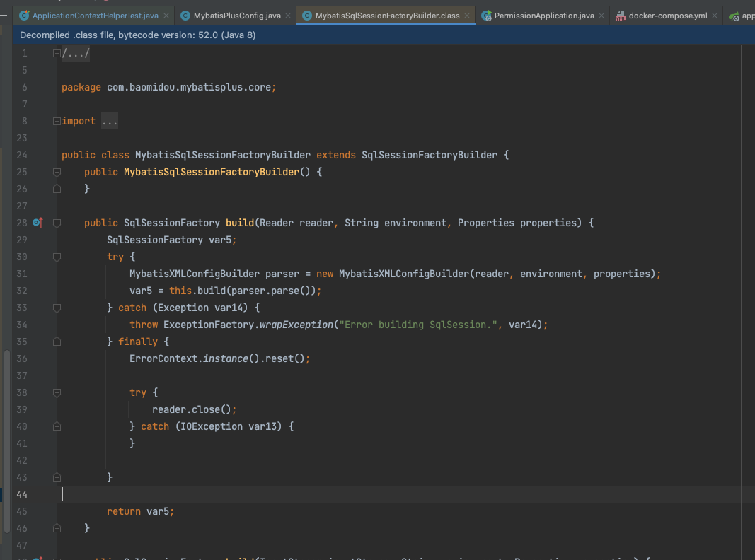Close MybatisSqlSessionFactoryBuilder.class tab
The width and height of the screenshot is (755, 560).
pyautogui.click(x=467, y=16)
